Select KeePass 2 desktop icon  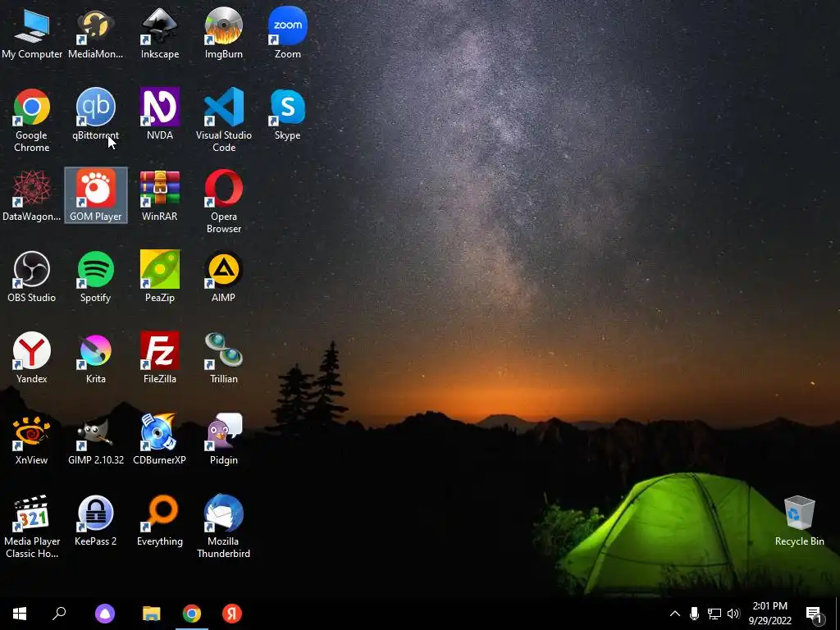point(95,521)
